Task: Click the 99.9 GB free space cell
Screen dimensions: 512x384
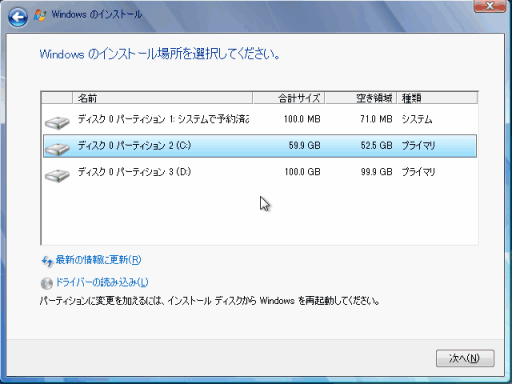Action: point(376,172)
